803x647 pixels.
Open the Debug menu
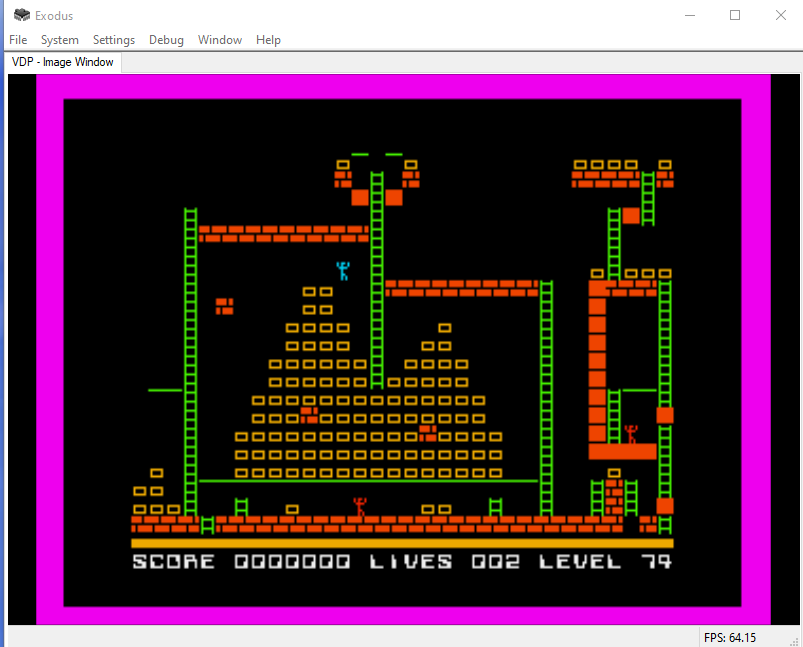[166, 40]
